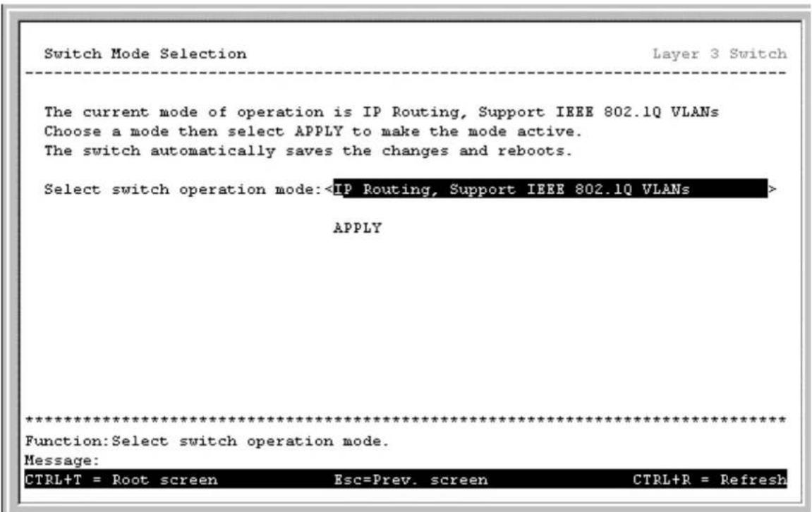This screenshot has height=512, width=812.
Task: Click the 'Message:' status line
Action: pos(61,461)
